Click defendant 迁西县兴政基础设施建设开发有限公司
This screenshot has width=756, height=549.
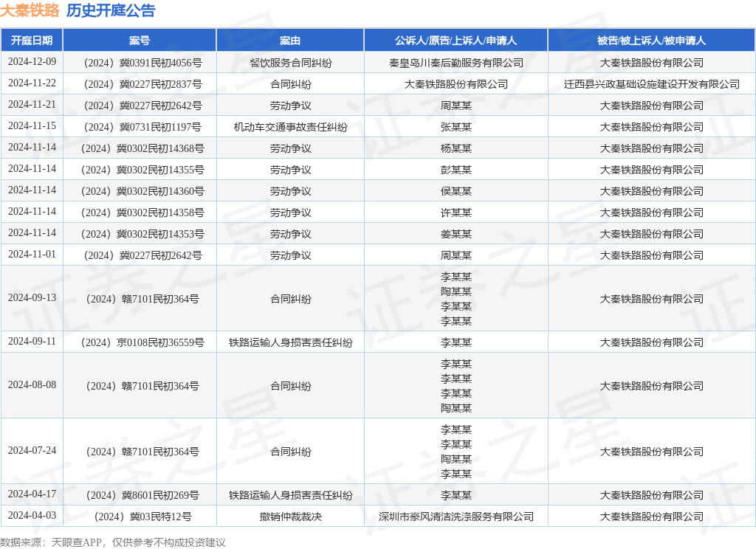(651, 84)
